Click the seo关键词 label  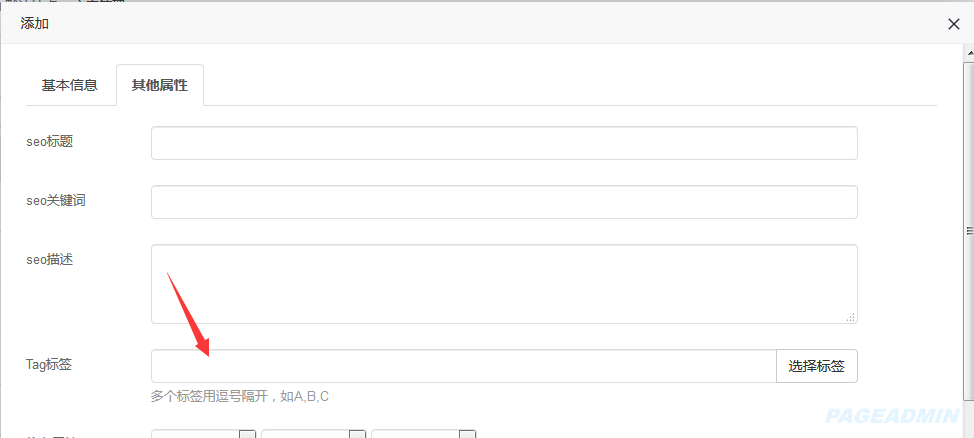point(56,201)
